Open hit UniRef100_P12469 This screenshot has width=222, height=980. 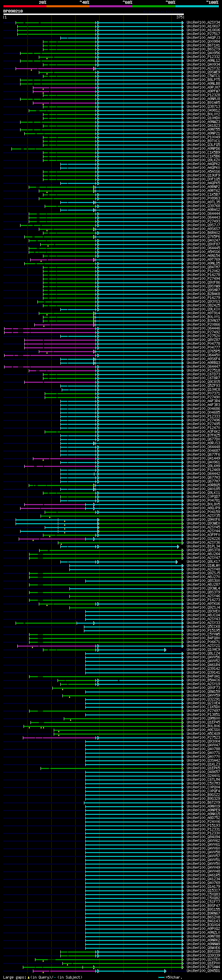[x=203, y=470]
